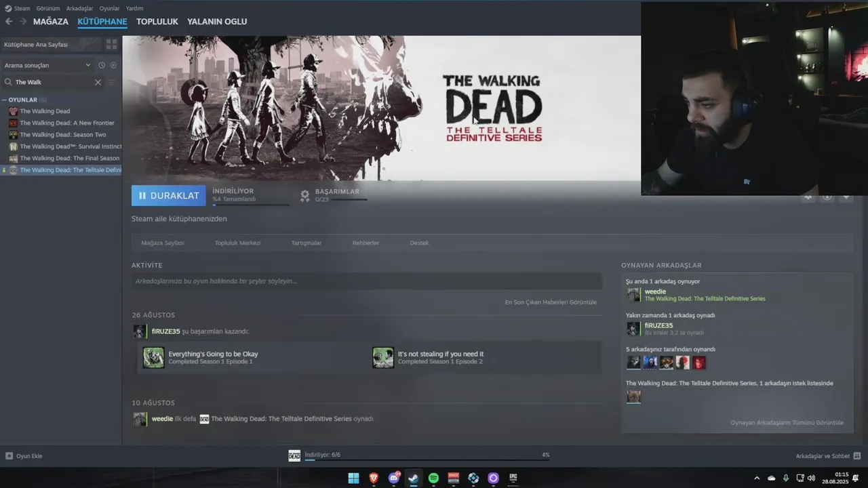Click It's not stealing if you need it icon
868x488 pixels.
pos(383,357)
